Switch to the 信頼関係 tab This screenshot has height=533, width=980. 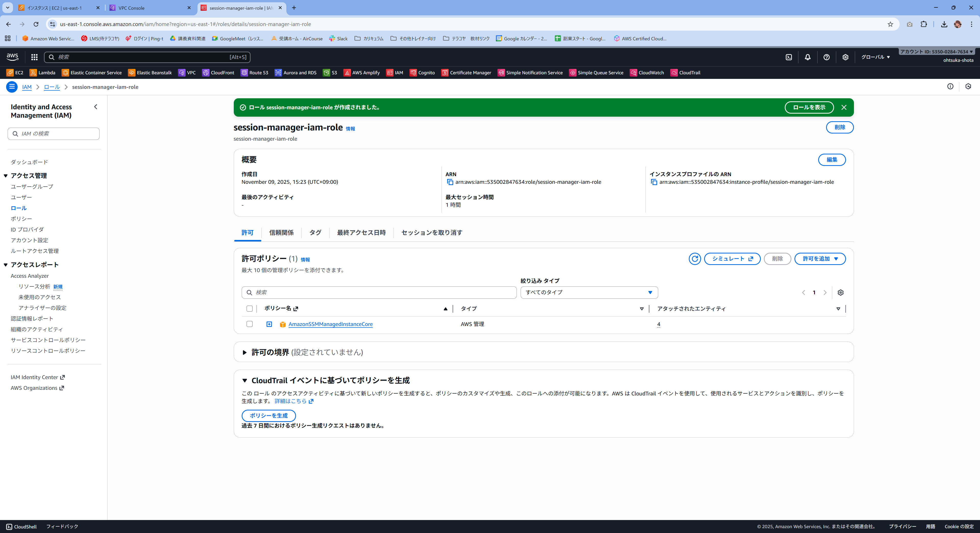[281, 233]
